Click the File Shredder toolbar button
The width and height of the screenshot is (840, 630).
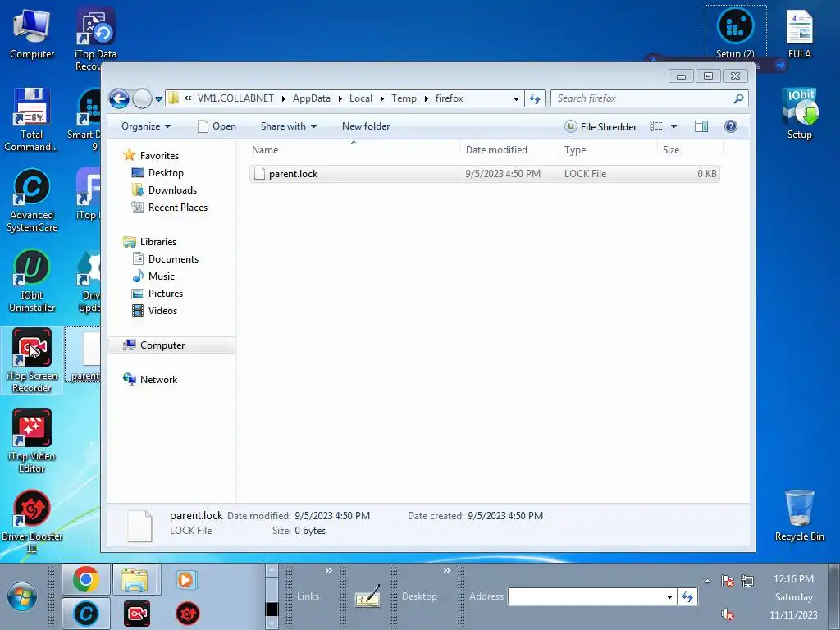(x=600, y=127)
